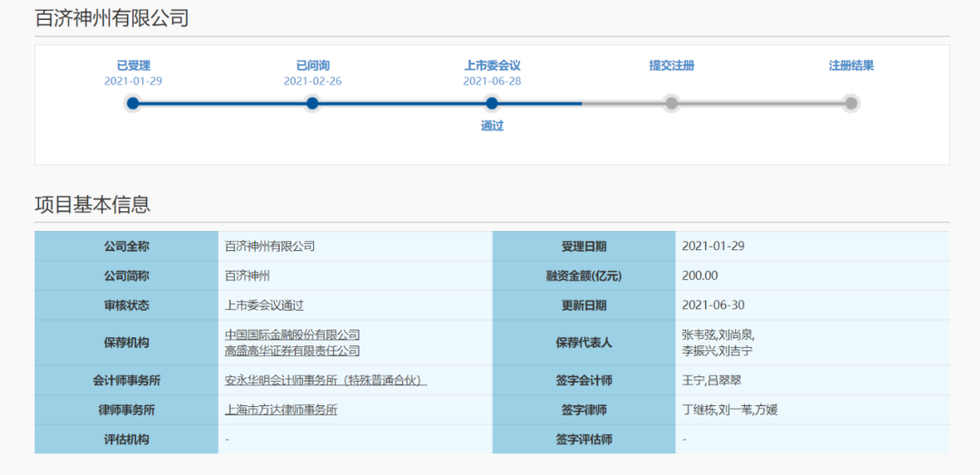Select the 2021-06-30 update date cell
Screen dimensions: 980x475
coord(713,305)
